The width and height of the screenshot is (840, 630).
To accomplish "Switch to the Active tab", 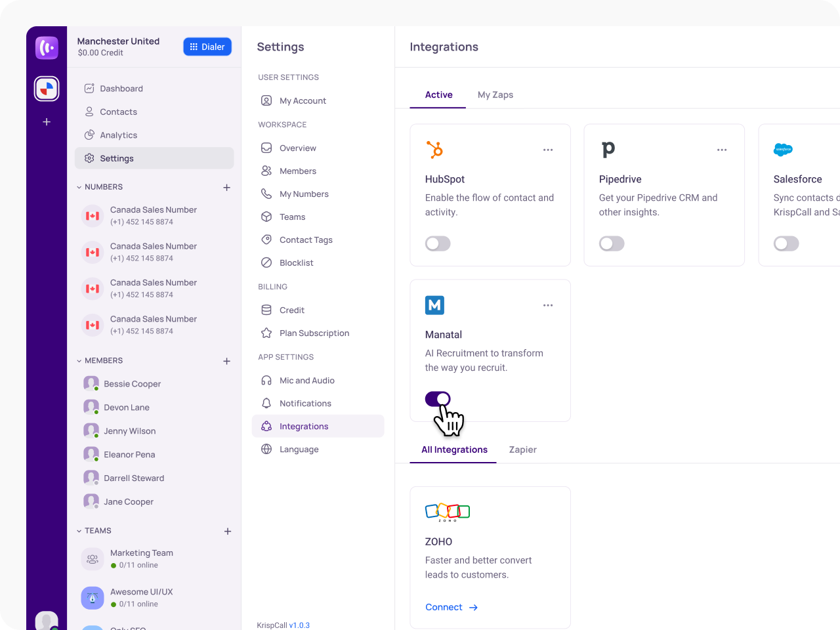I will [438, 95].
